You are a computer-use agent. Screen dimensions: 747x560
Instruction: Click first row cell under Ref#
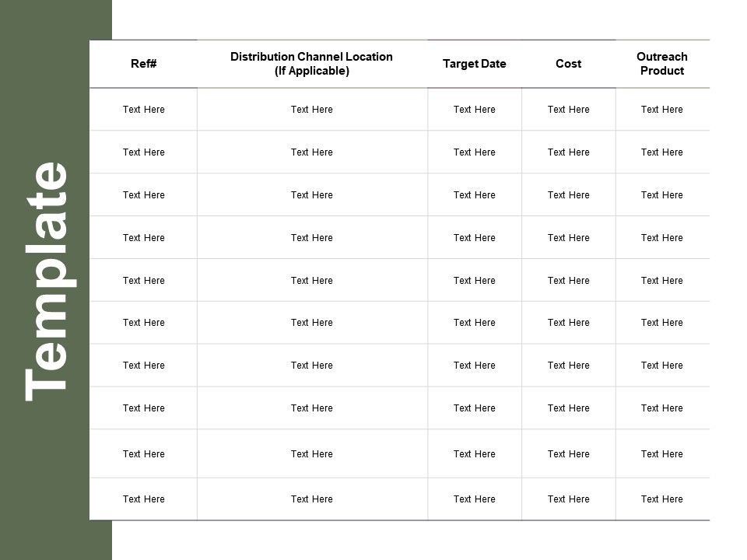[x=144, y=110]
